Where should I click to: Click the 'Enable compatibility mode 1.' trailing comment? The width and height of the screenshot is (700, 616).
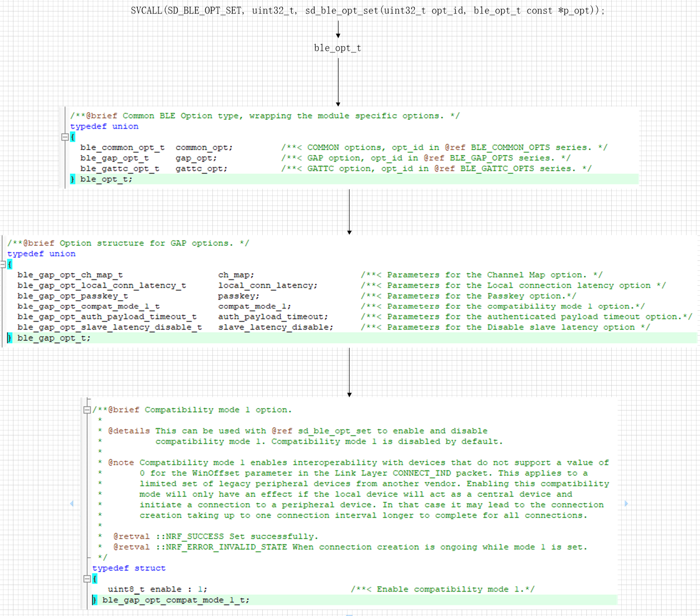click(x=443, y=590)
